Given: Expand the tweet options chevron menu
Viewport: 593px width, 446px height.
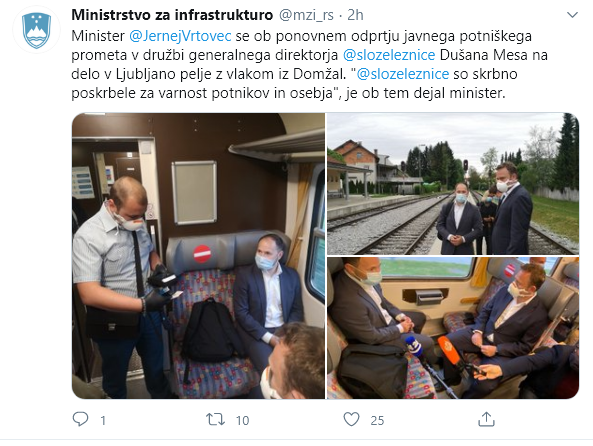Looking at the screenshot, I should [573, 15].
